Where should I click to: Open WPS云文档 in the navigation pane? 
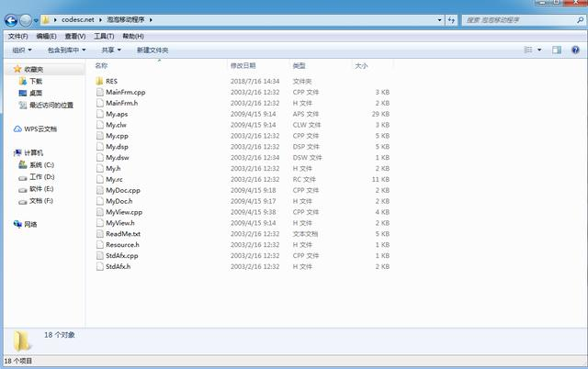(x=40, y=129)
